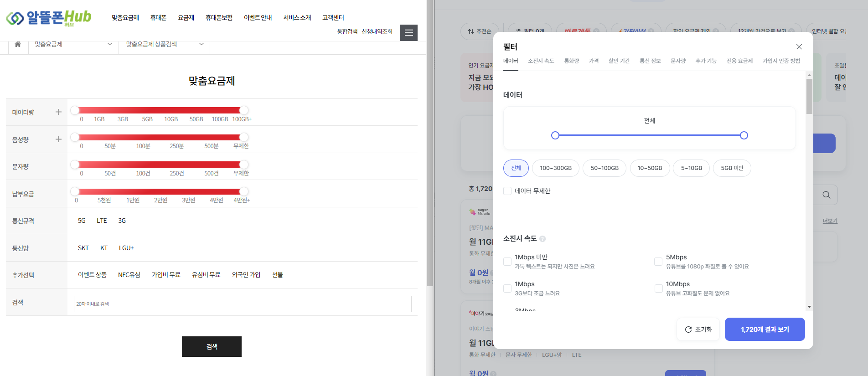Expand the 데이터량 plus icon
This screenshot has width=868, height=376.
pos(58,112)
